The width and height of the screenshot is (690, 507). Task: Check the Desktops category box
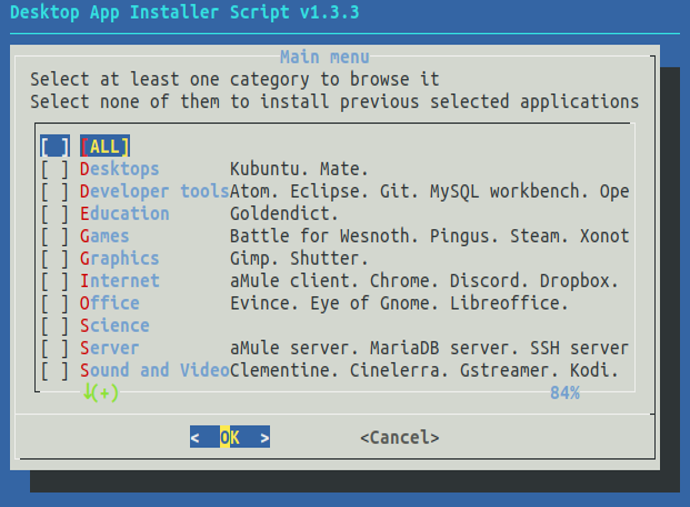[55, 169]
